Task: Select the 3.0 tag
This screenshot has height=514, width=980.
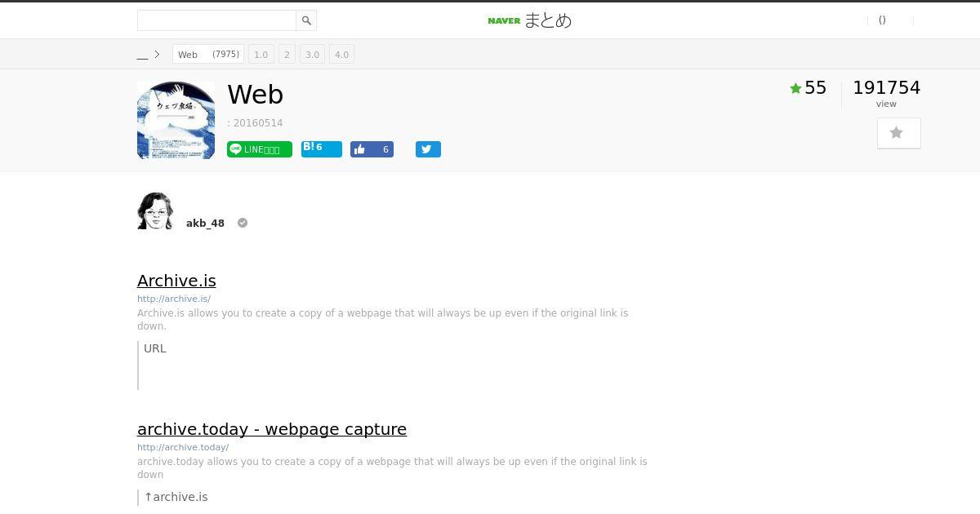Action: tap(312, 55)
